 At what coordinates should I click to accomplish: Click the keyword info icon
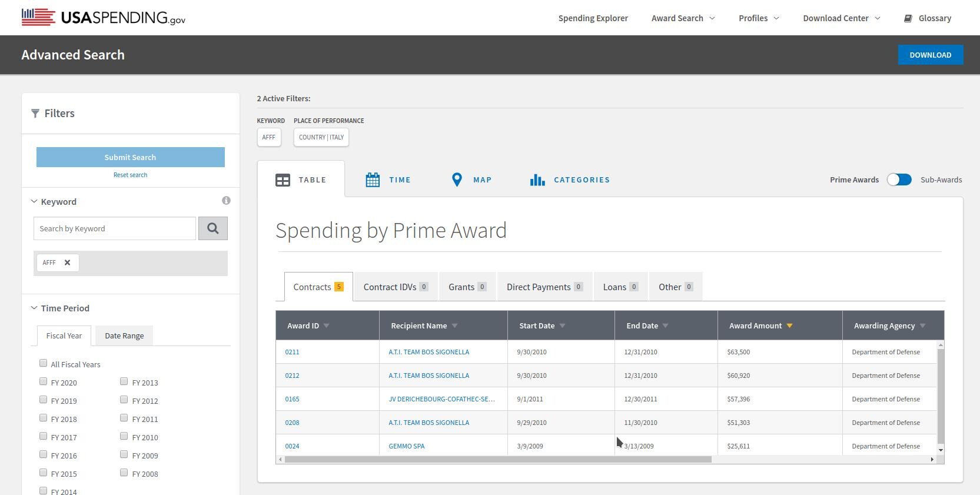[x=226, y=201]
